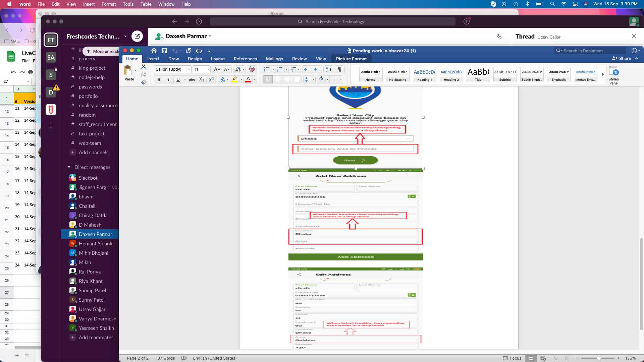The image size is (644, 362).
Task: Clear all formatting with the eraser A icon
Action: 252,69
